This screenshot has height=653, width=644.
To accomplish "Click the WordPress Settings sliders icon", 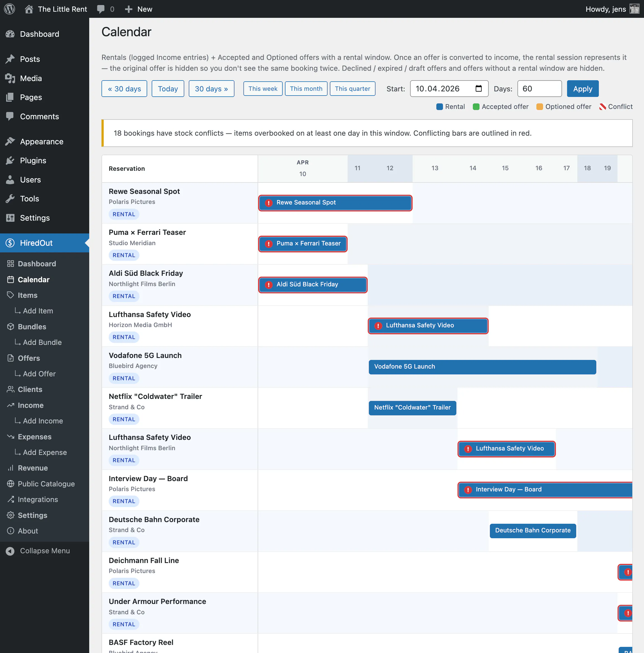I will point(10,218).
